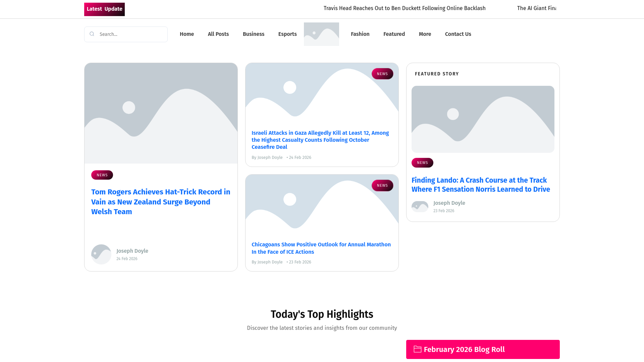This screenshot has height=362, width=644.
Task: Click NEWS badge above Tom Rogers headline
Action: (x=102, y=175)
